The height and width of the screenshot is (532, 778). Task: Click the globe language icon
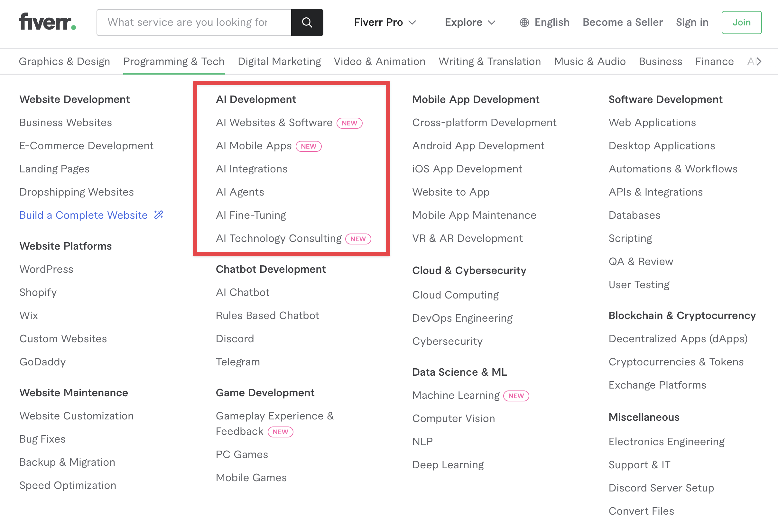[524, 23]
